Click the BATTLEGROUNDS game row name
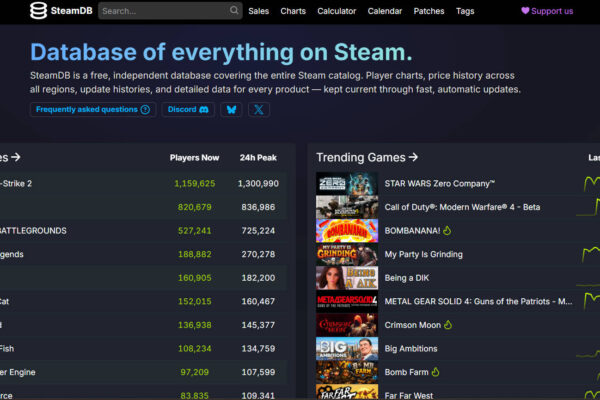Image resolution: width=600 pixels, height=400 pixels. pos(33,231)
